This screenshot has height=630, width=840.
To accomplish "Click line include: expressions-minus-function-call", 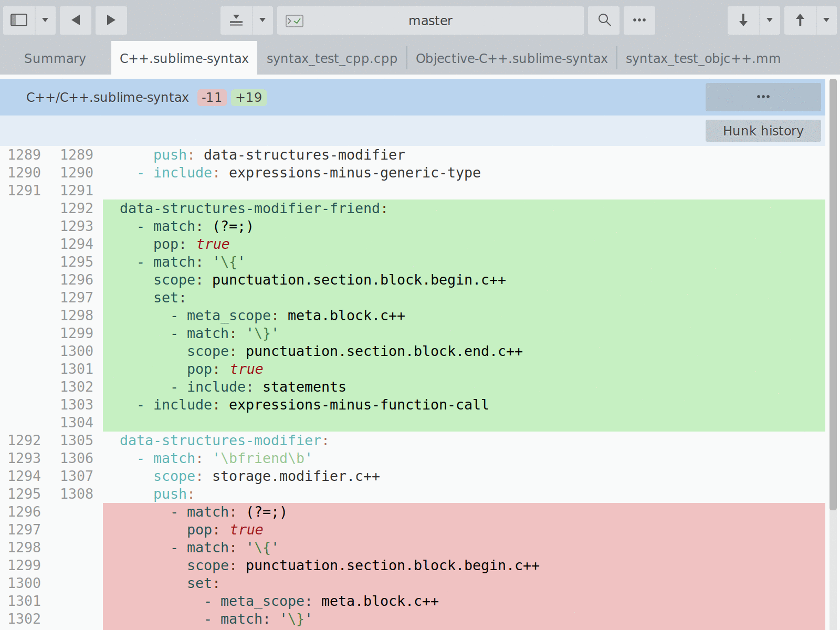I will pos(464,405).
